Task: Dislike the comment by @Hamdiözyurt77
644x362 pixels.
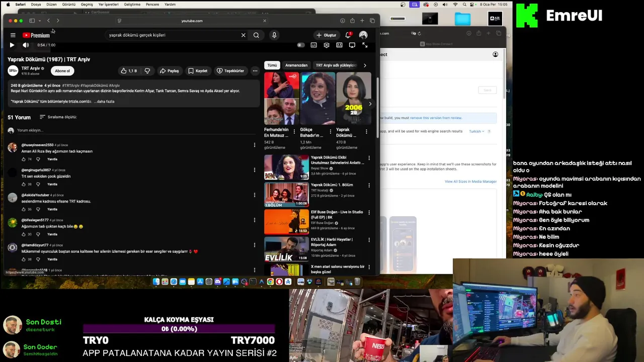Action: (x=38, y=259)
